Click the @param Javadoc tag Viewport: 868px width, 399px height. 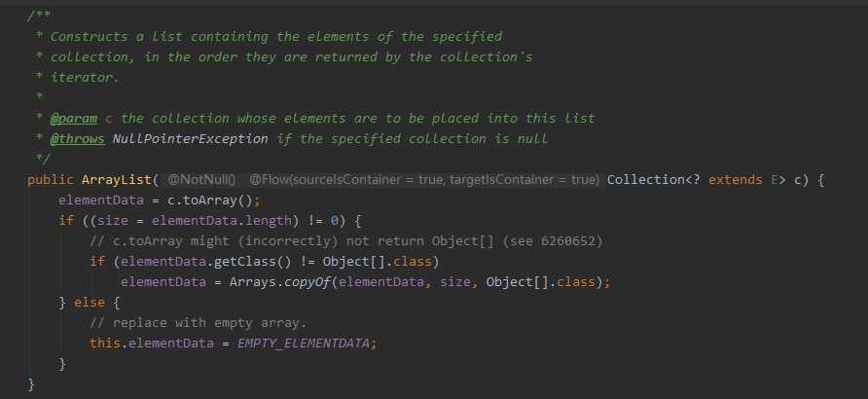[74, 119]
